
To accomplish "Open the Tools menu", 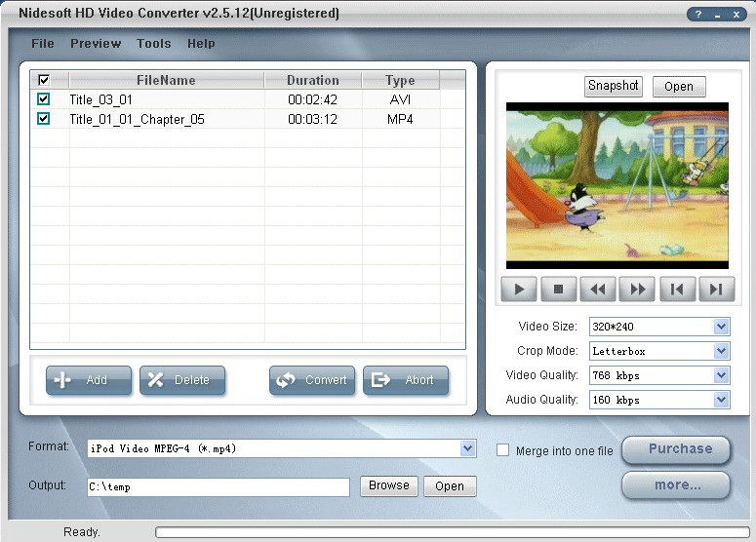I will point(154,43).
